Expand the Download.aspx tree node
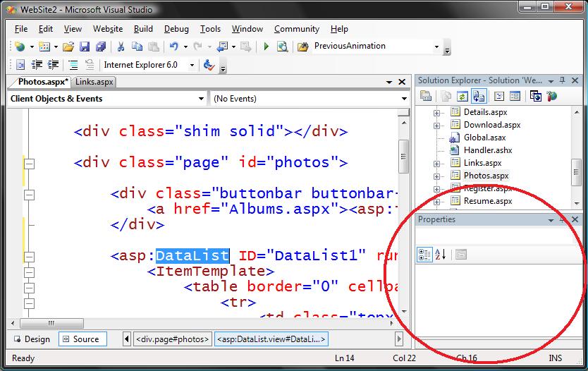Screen dimensions: 588x371 point(436,126)
